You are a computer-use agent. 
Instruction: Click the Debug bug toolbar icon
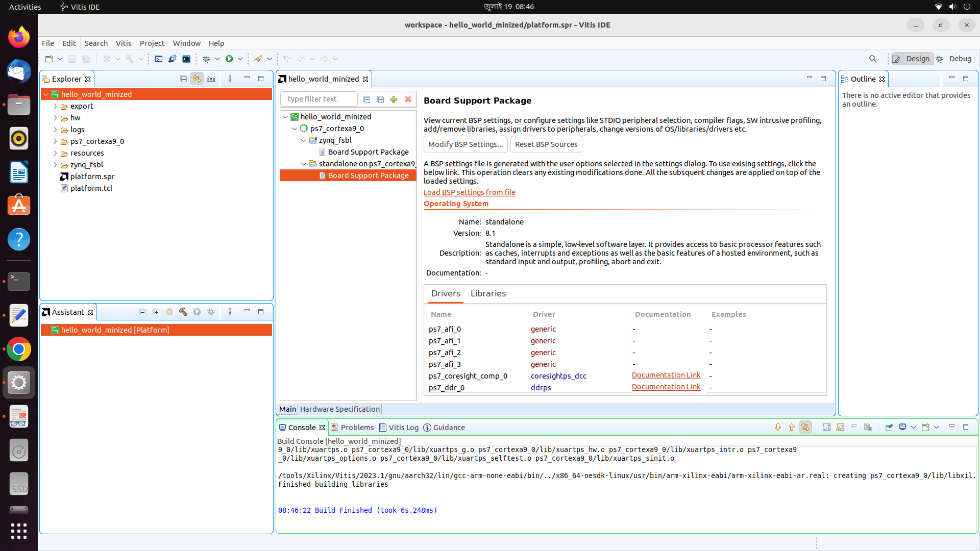206,59
